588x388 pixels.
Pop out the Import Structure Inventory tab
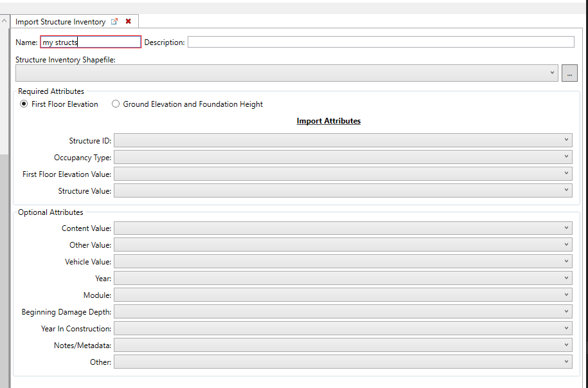tap(114, 21)
